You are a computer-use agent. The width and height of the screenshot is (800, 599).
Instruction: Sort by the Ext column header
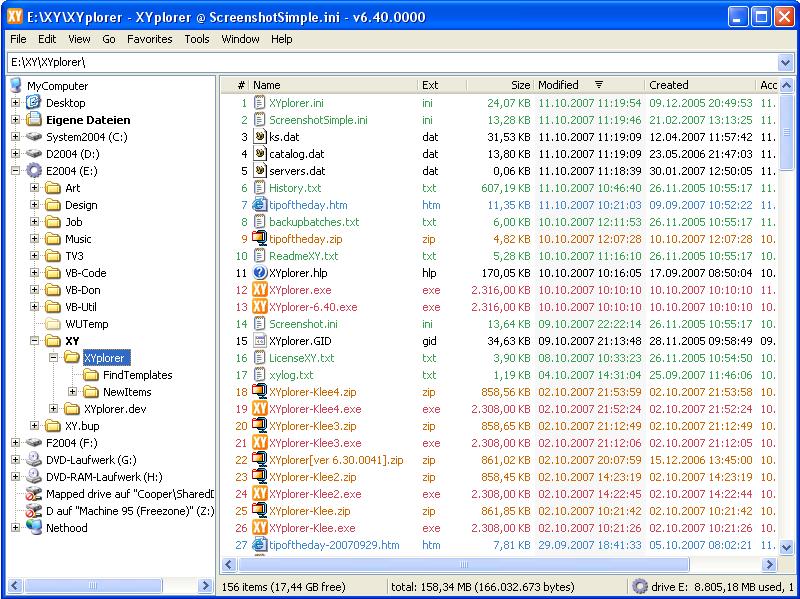[442, 85]
